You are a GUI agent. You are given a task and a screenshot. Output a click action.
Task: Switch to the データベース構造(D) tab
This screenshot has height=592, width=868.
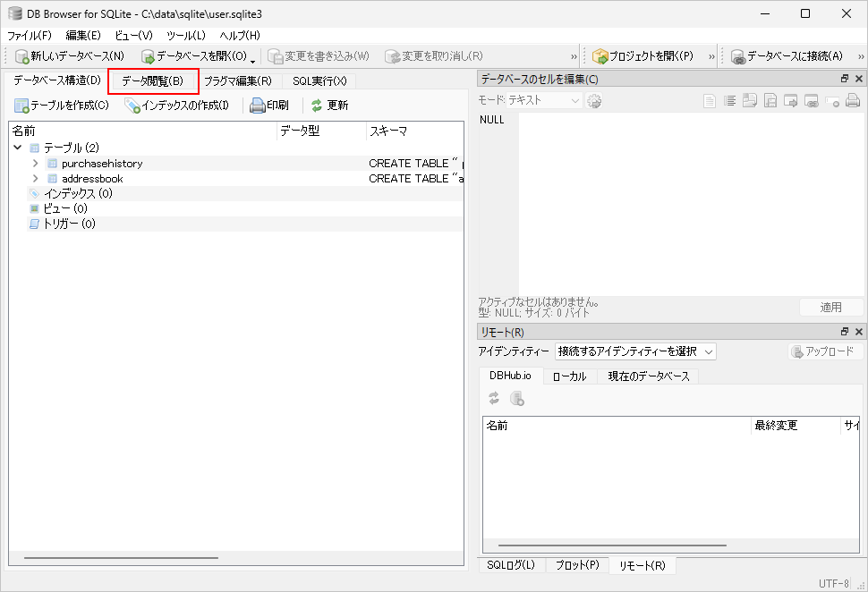pos(57,80)
